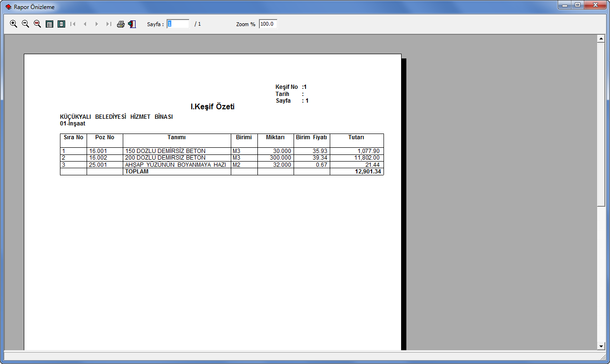The image size is (610, 364).
Task: Reset zoom with the red magnifier icon
Action: pyautogui.click(x=38, y=24)
